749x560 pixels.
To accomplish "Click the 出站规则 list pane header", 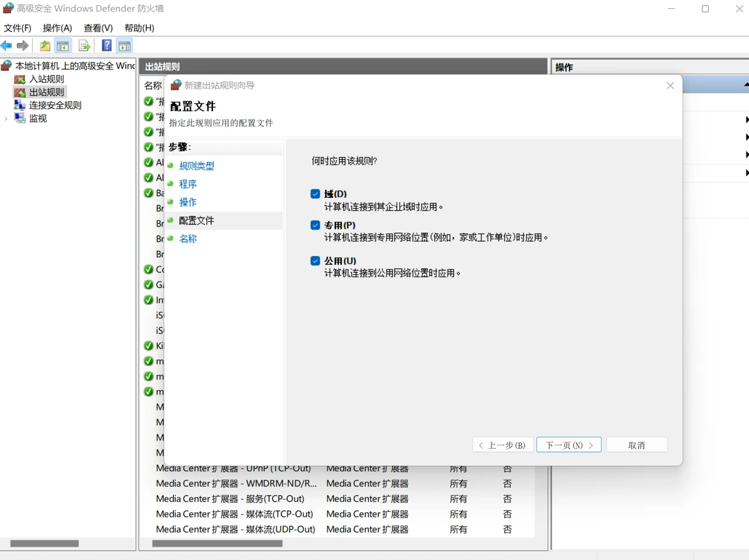I will 343,67.
